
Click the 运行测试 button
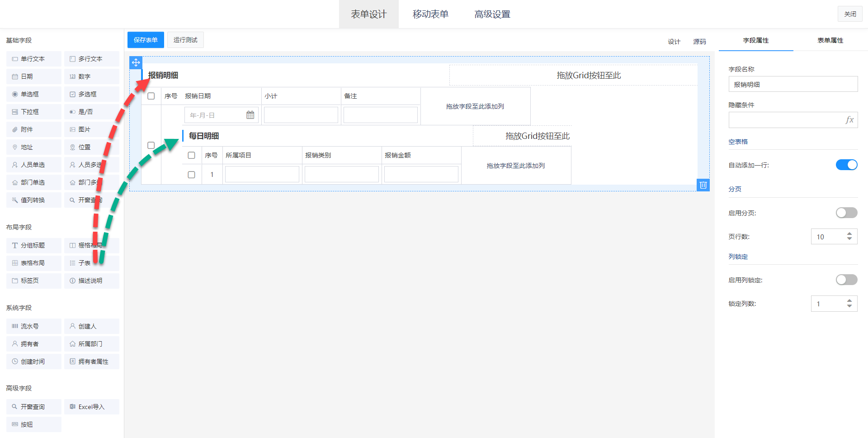[x=185, y=40]
